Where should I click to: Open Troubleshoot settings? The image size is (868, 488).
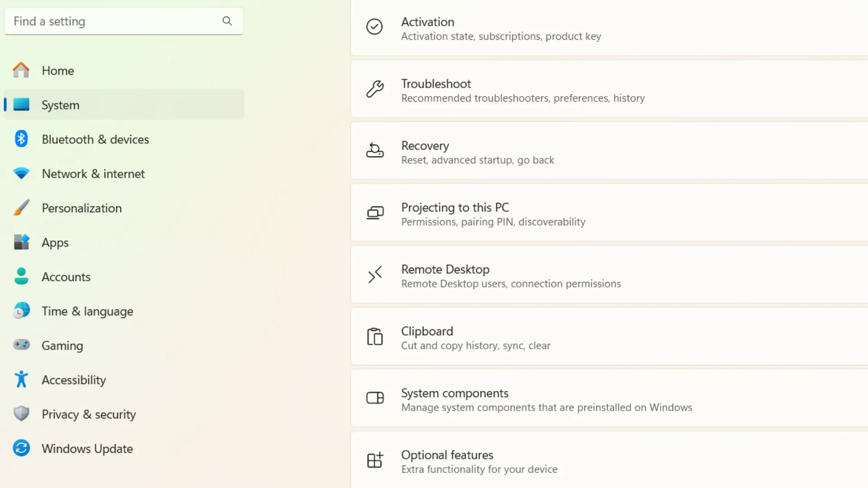tap(523, 90)
